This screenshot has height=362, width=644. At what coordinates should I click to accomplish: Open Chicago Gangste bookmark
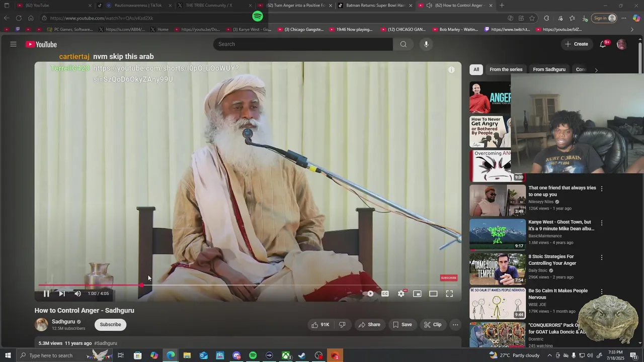pos(300,30)
